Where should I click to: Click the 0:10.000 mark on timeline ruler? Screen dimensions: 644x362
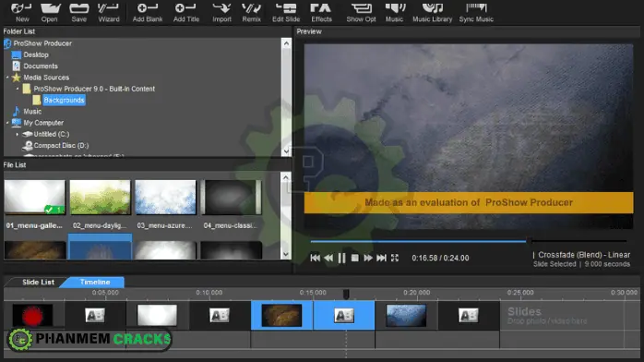pos(209,293)
